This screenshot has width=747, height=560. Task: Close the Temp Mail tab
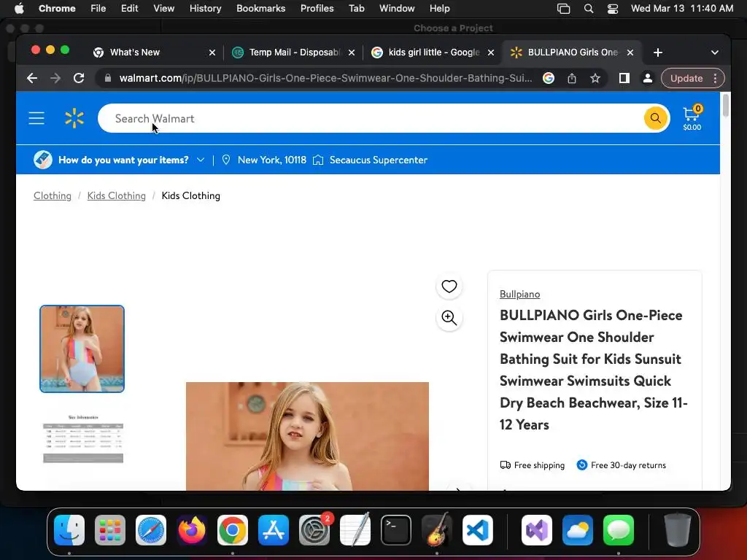(351, 52)
